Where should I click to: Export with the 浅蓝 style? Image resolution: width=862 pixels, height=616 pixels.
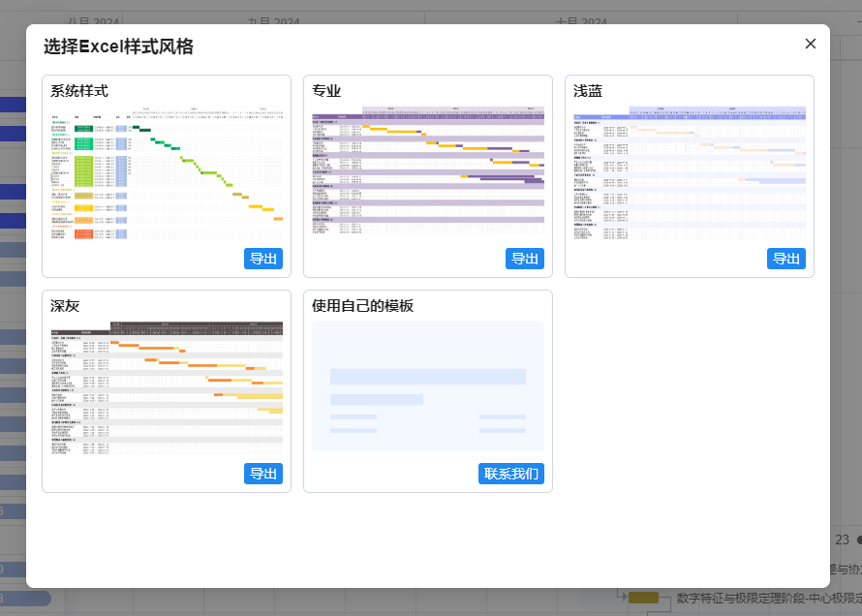[x=786, y=259]
